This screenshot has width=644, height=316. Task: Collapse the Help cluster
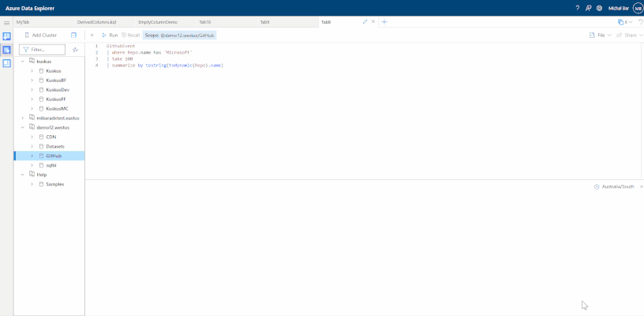[x=23, y=175]
